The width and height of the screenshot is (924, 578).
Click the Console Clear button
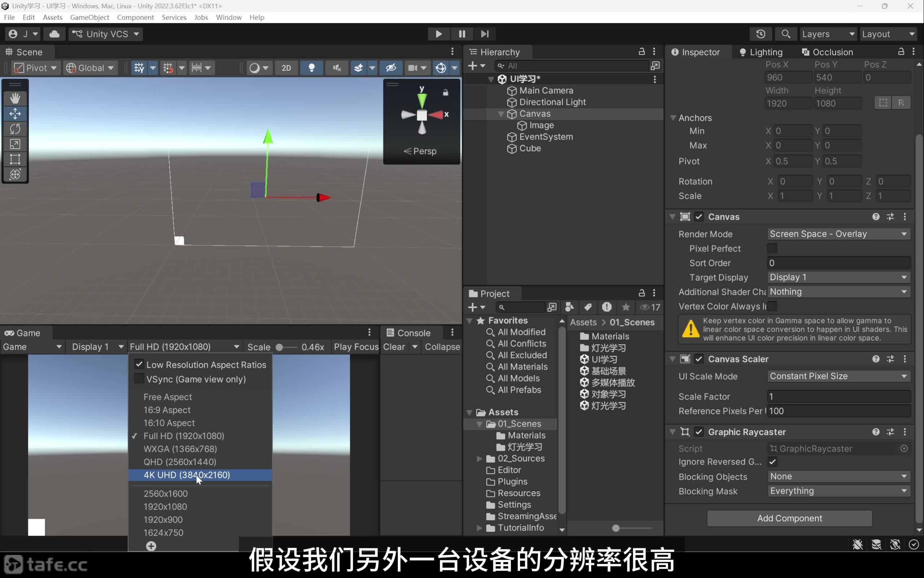394,347
